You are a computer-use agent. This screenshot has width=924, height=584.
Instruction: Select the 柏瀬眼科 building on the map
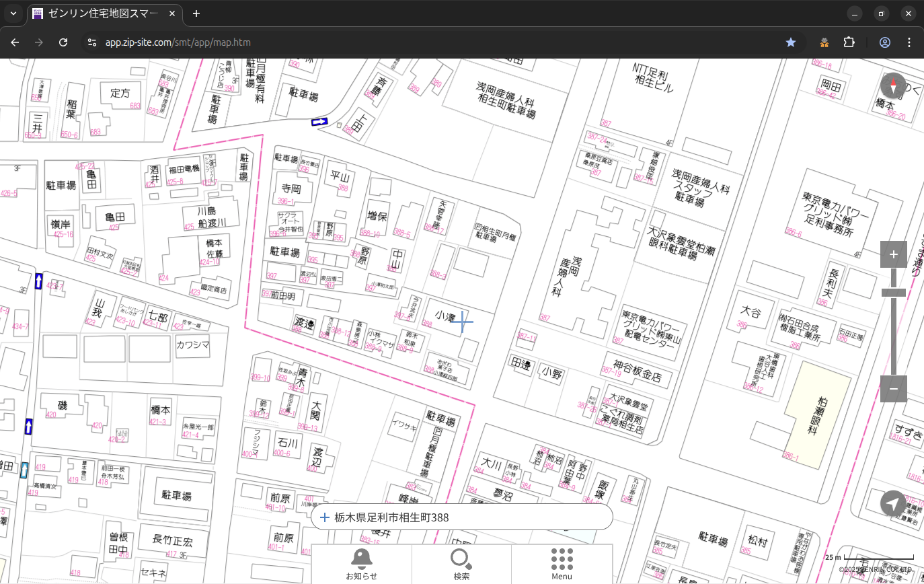(817, 414)
